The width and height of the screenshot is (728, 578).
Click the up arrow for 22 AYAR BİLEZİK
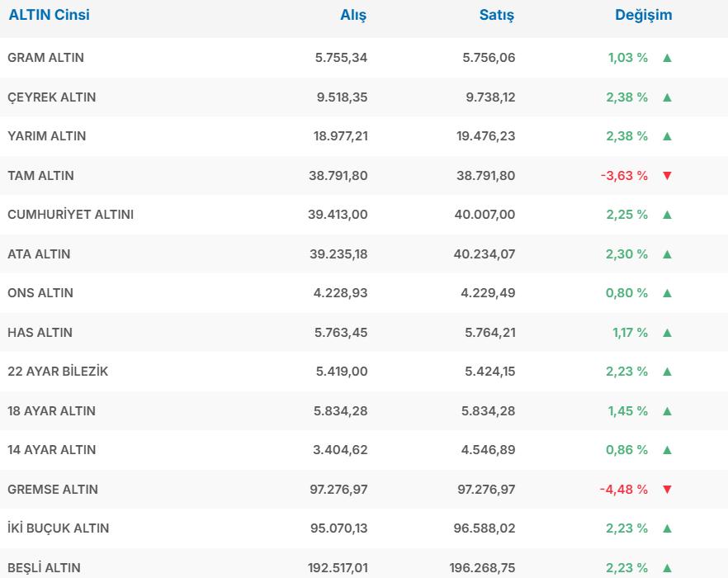tap(667, 372)
